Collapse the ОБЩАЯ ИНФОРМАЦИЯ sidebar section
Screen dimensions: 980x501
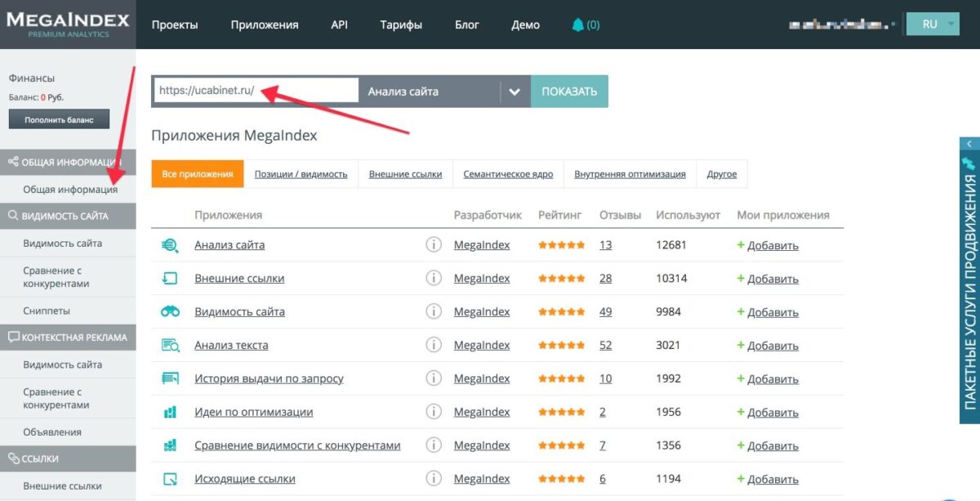pos(68,163)
